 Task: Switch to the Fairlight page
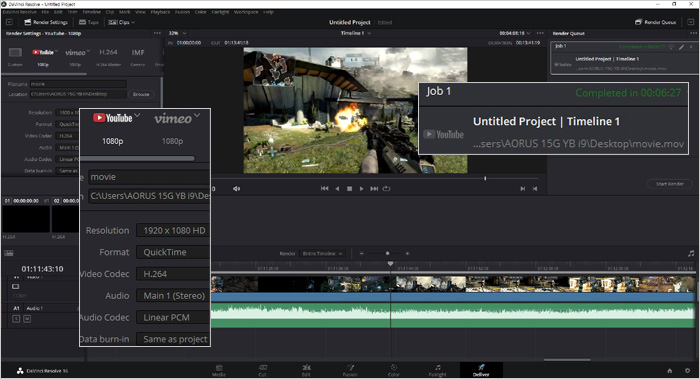click(x=438, y=371)
